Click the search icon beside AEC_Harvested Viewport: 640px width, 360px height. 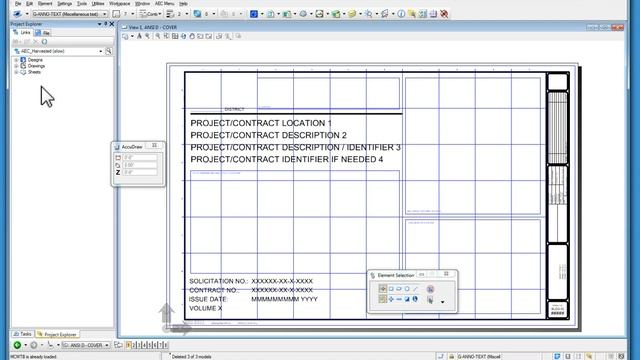coord(109,51)
